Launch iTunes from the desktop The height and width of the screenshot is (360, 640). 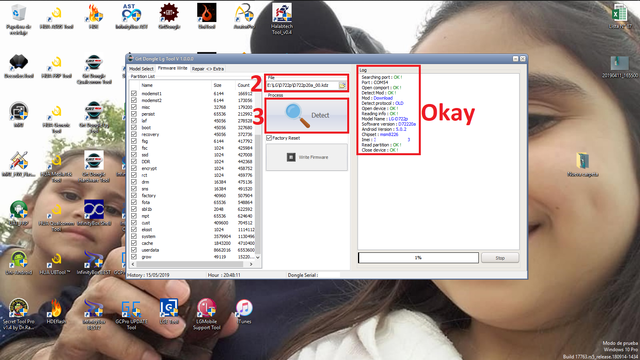244,312
